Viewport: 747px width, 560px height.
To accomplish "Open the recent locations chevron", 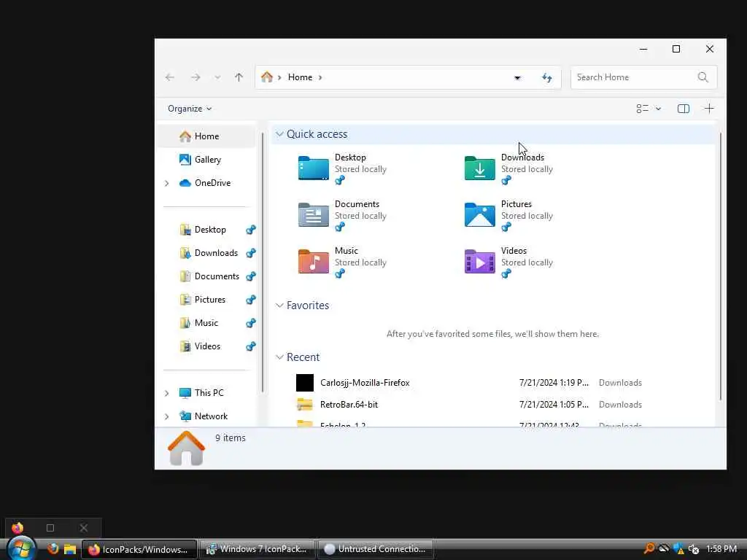I will point(217,77).
